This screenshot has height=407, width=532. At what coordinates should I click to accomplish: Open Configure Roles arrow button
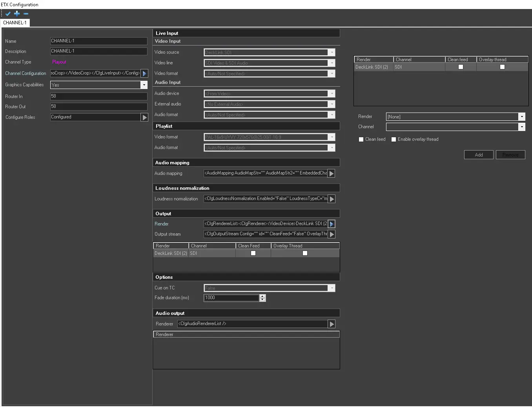click(x=144, y=117)
